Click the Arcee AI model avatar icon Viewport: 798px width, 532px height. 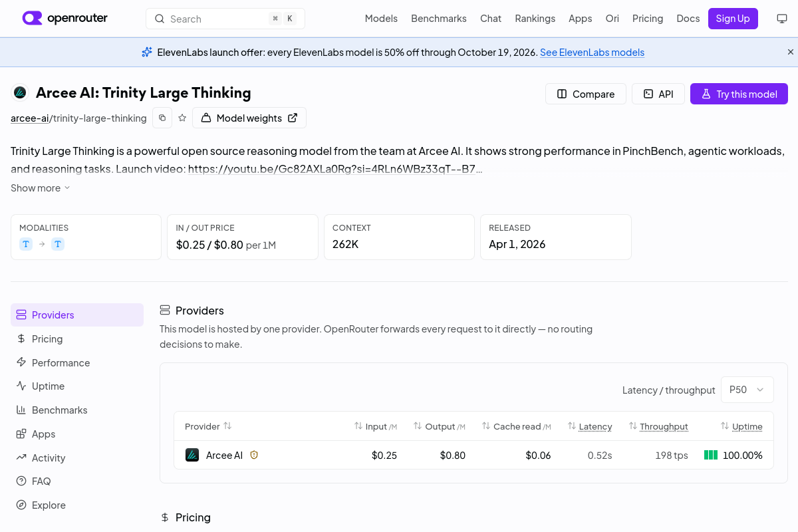coord(20,92)
